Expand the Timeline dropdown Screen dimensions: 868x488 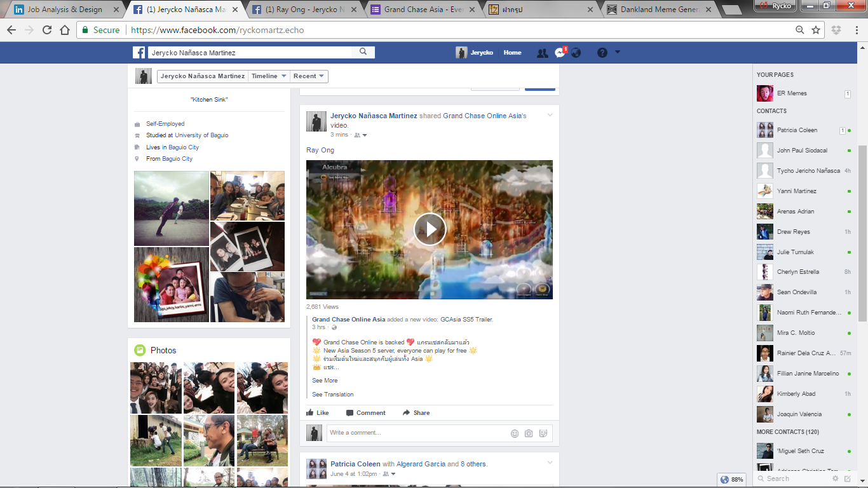[269, 76]
